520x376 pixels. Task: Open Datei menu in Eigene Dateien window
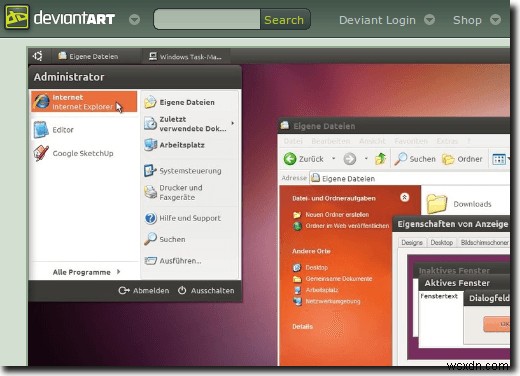pyautogui.click(x=293, y=141)
